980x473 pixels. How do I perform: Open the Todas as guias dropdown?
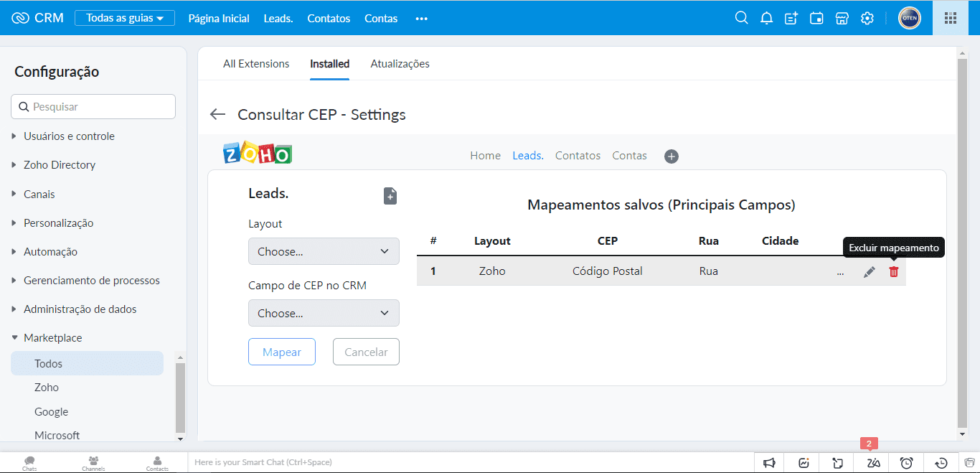point(125,18)
